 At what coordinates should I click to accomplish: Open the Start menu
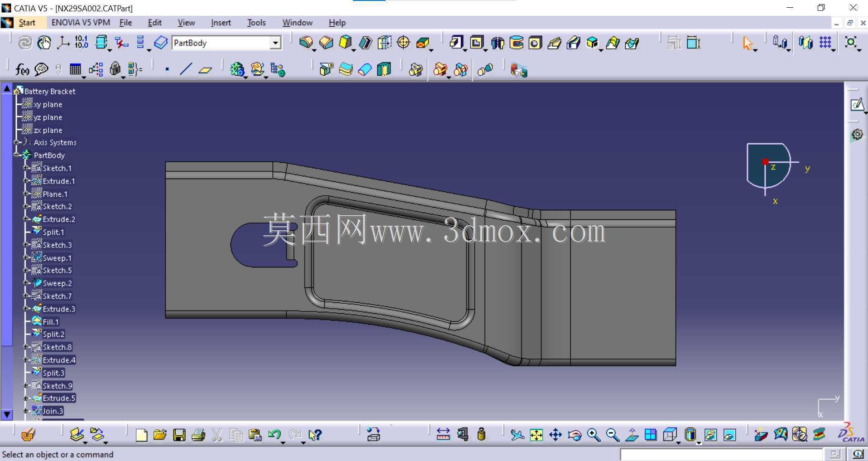pos(27,23)
